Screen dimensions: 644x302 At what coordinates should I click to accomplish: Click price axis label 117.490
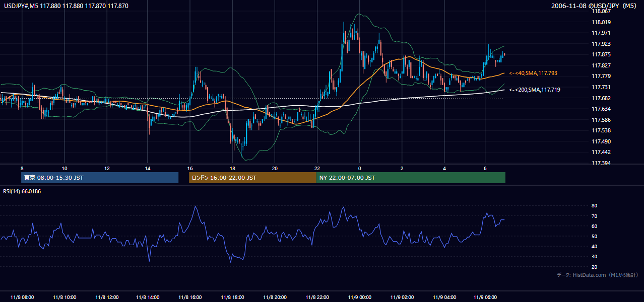coord(601,141)
